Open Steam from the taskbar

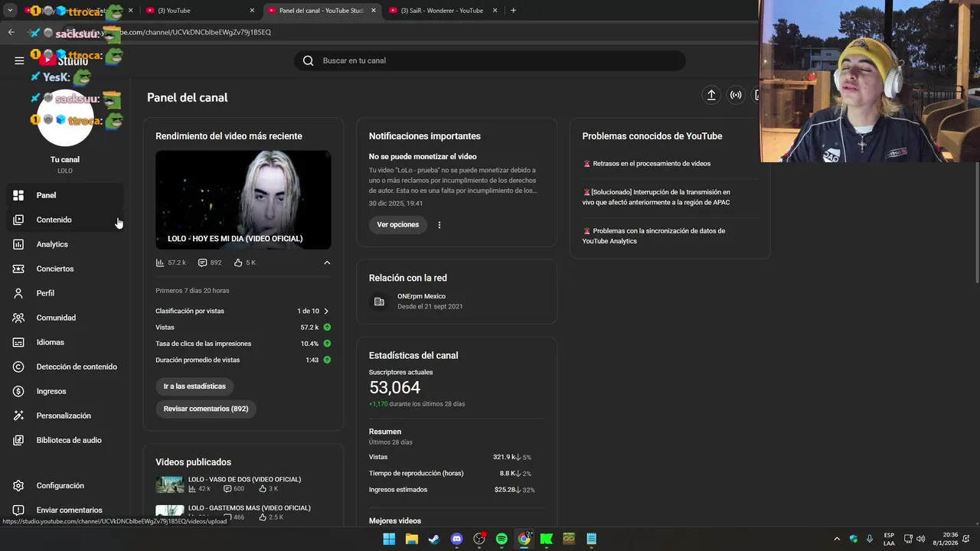434,539
